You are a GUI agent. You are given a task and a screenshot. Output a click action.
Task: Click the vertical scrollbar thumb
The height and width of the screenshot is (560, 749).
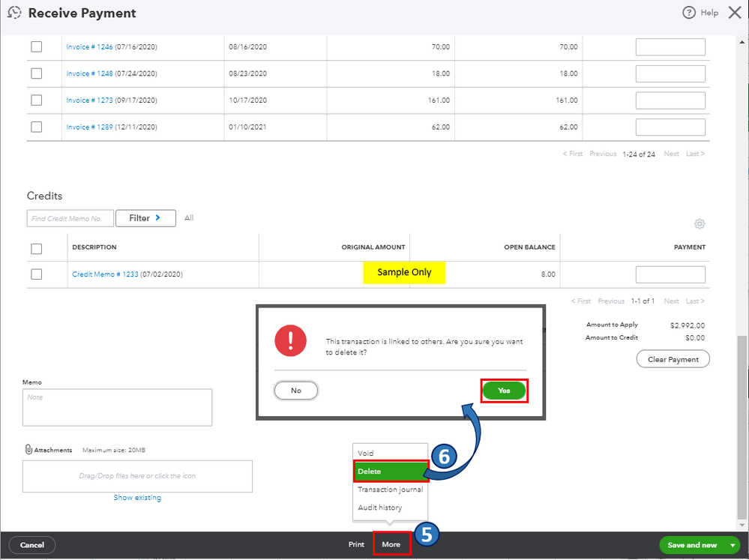click(742, 427)
